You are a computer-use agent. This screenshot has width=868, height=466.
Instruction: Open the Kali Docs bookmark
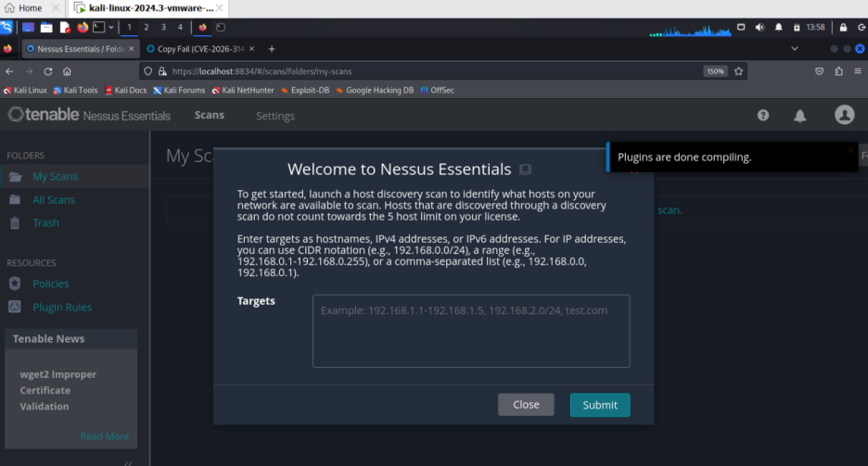pos(126,90)
